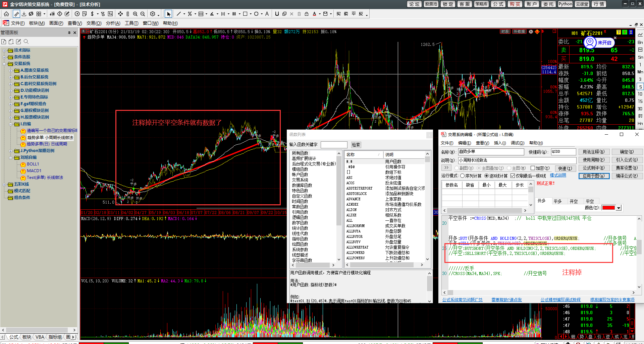This screenshot has height=344, width=644.
Task: Tick the 加密(Y) checkbox
Action: pos(533,168)
